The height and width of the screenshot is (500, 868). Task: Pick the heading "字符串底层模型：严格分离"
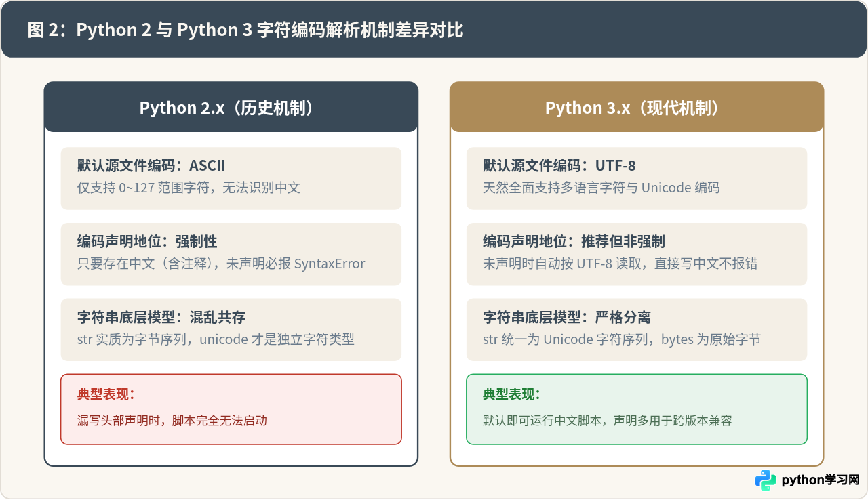pyautogui.click(x=567, y=317)
